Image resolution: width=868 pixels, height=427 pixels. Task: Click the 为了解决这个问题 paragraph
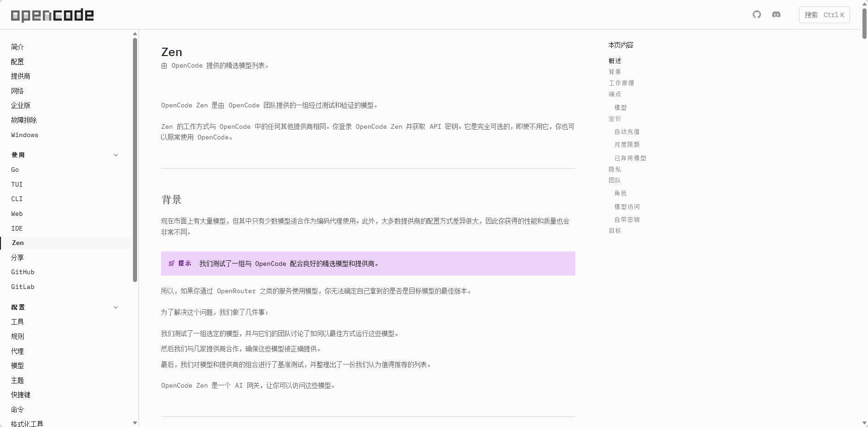click(215, 312)
